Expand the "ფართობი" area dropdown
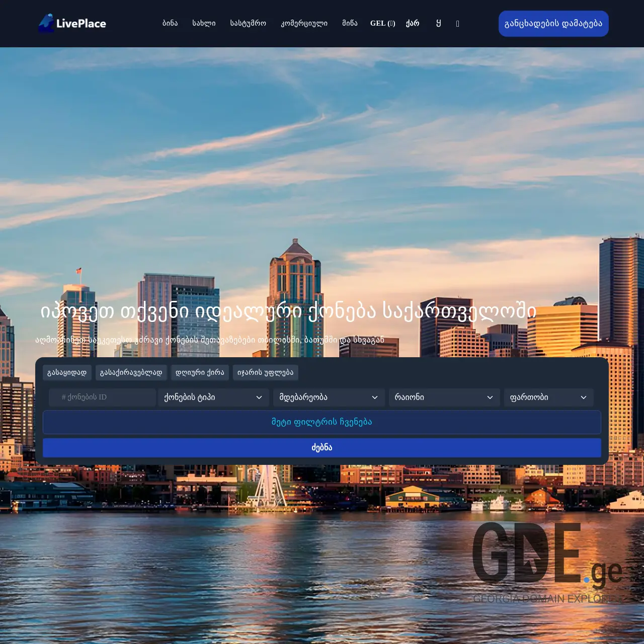 point(548,397)
